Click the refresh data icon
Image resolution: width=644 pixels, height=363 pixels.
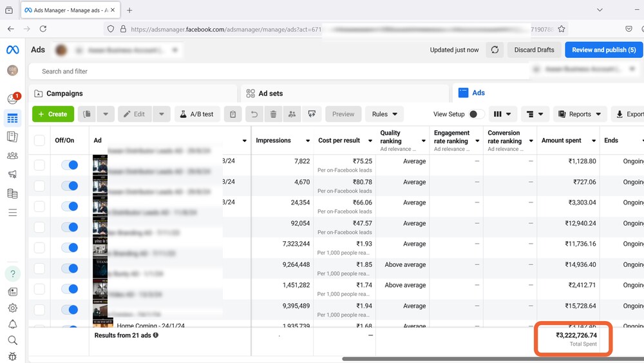[494, 50]
